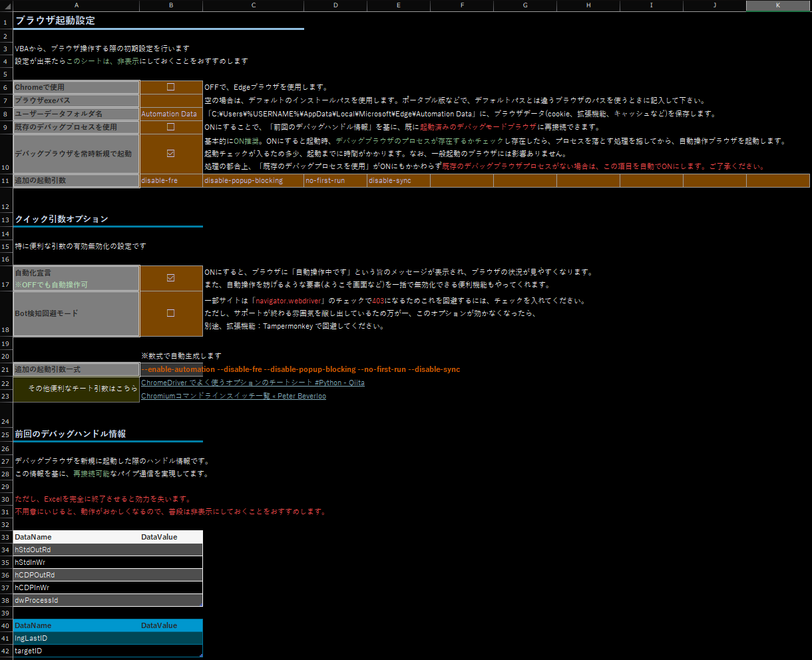
Task: Select the その他便利なチート引数はこちら cell
Action: [77, 389]
